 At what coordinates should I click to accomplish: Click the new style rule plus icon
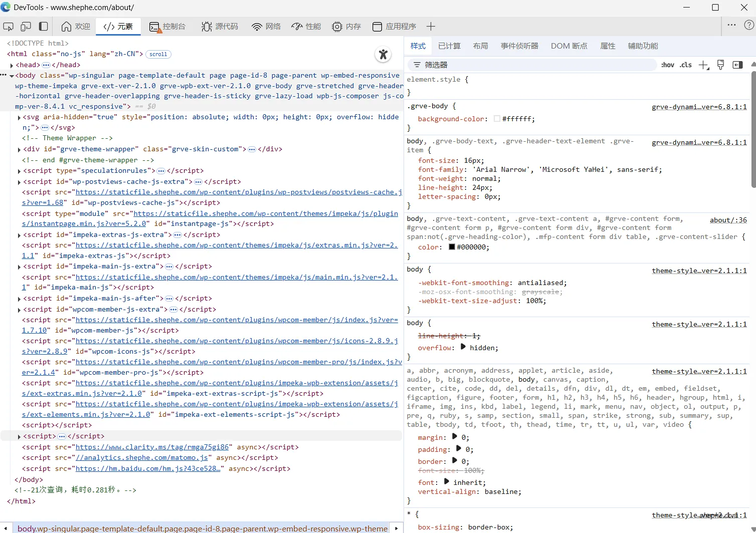point(703,65)
